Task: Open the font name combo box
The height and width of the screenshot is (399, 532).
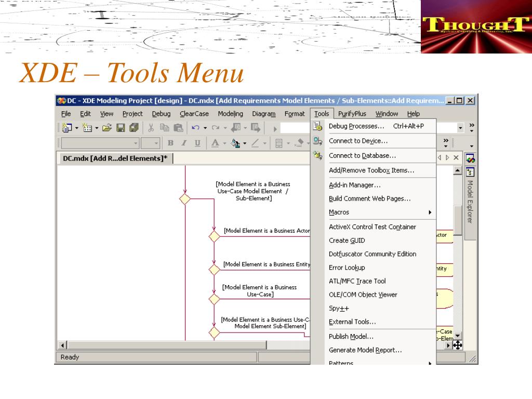Action: pos(100,143)
